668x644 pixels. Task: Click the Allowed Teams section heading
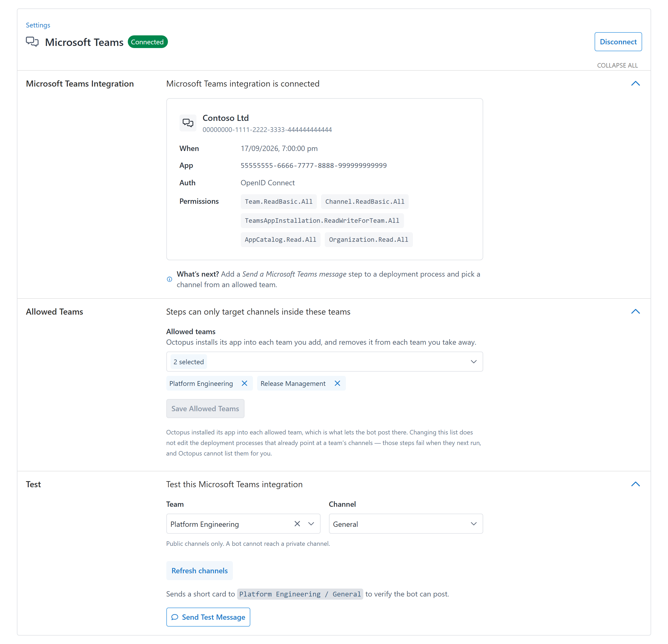[55, 312]
